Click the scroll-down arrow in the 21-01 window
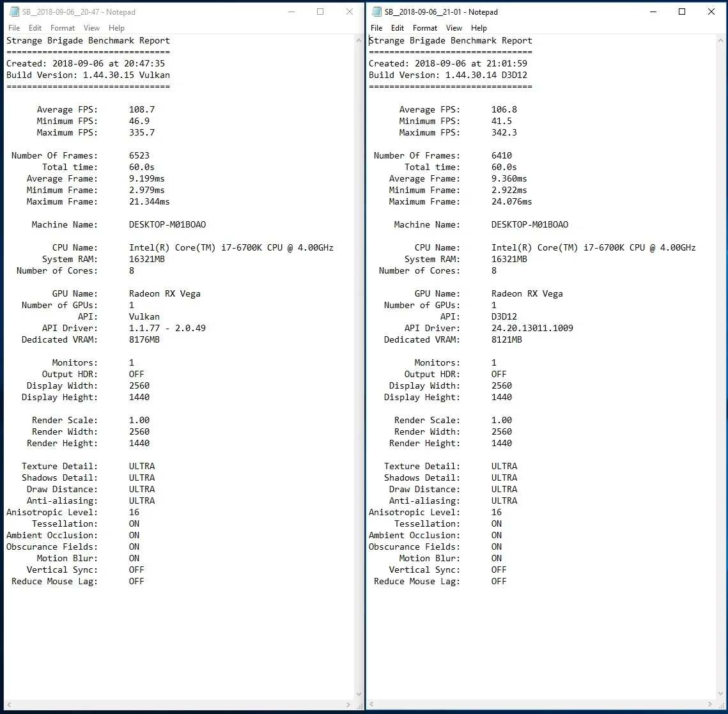Viewport: 728px width, 714px height. click(720, 694)
